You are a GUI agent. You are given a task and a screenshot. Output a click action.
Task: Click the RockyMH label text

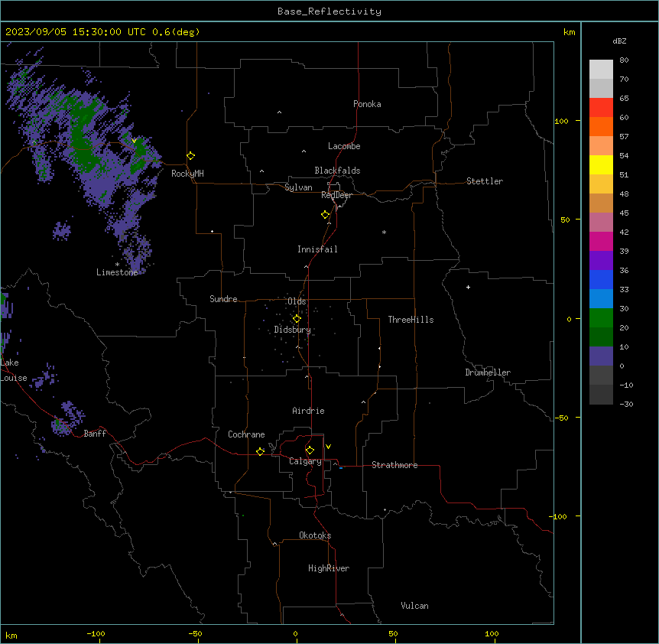(x=187, y=174)
